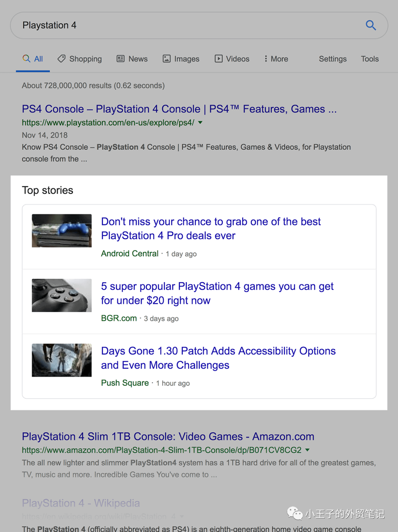Open the PlayStation 4 Slim Amazon result
The width and height of the screenshot is (398, 532).
[168, 437]
